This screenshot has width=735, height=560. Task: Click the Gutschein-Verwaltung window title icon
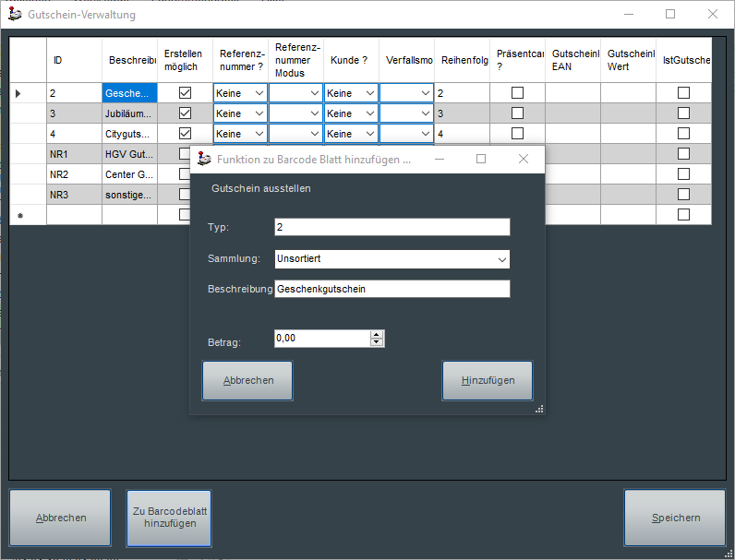[x=15, y=15]
